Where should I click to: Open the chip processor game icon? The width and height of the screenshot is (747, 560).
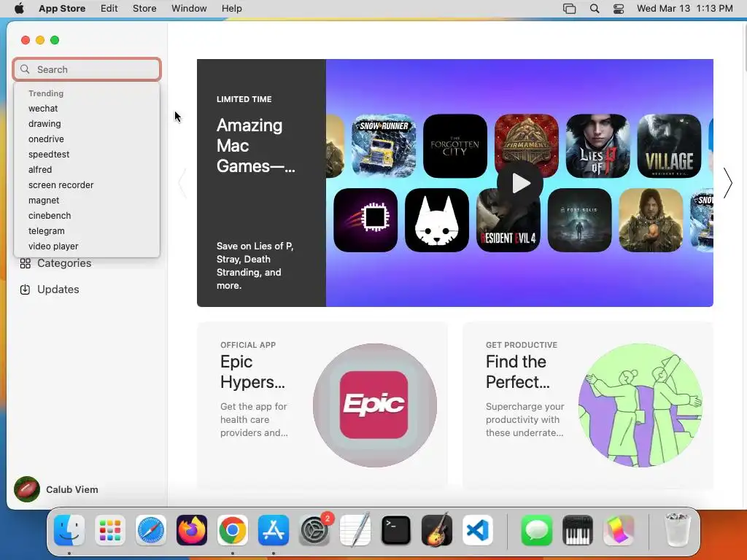[365, 220]
